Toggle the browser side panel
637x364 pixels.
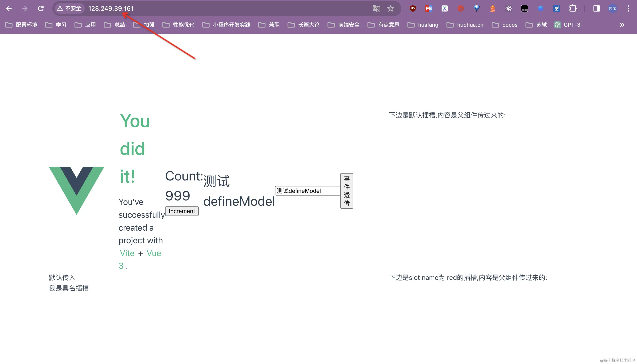[597, 8]
